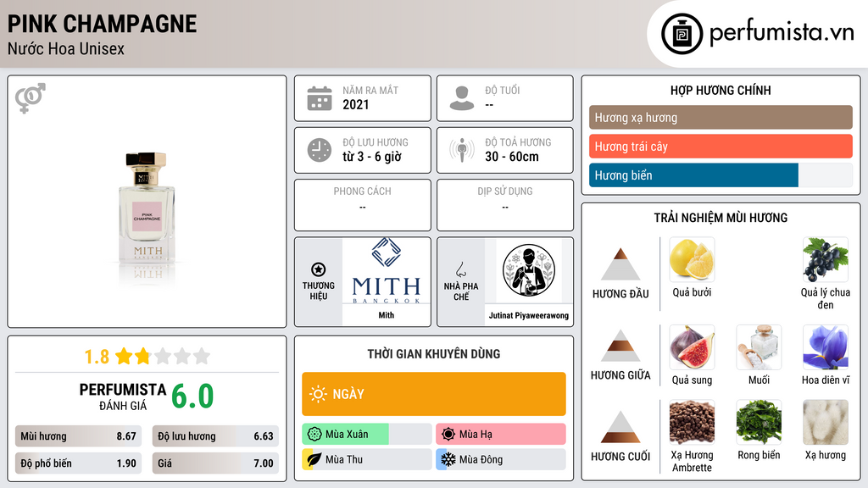Click the nose icon above Nhà pha chế

click(460, 269)
